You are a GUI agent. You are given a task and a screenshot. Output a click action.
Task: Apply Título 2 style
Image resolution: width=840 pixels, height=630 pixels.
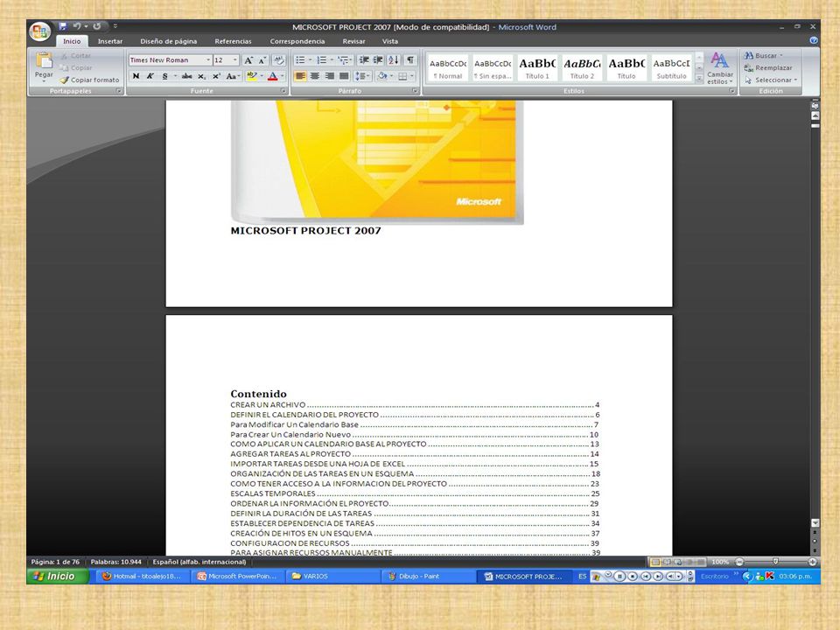[582, 68]
